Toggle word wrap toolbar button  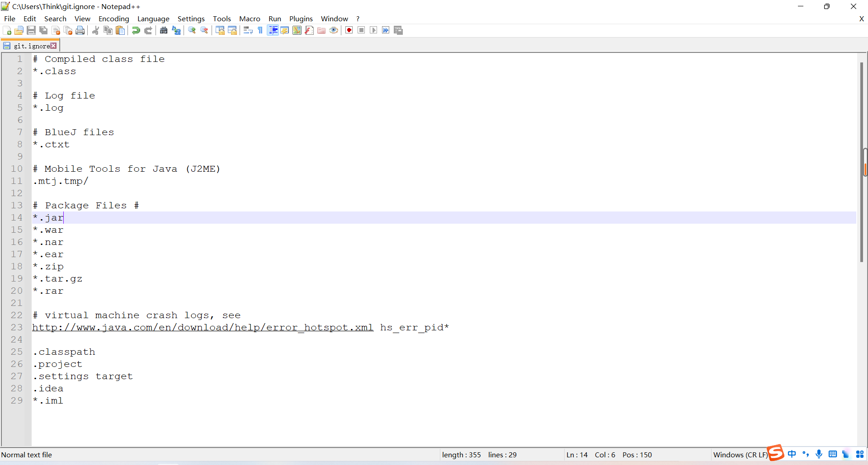pos(248,30)
